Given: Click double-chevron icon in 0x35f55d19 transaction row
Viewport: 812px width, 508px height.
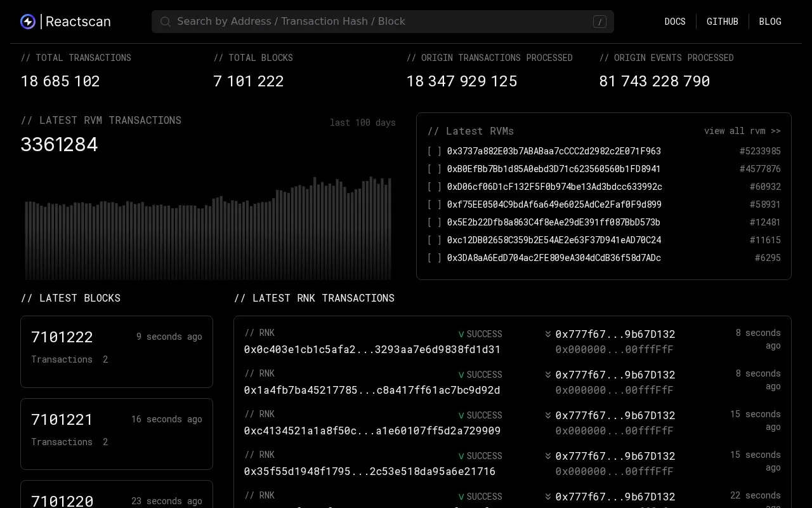Looking at the screenshot, I should coord(548,456).
